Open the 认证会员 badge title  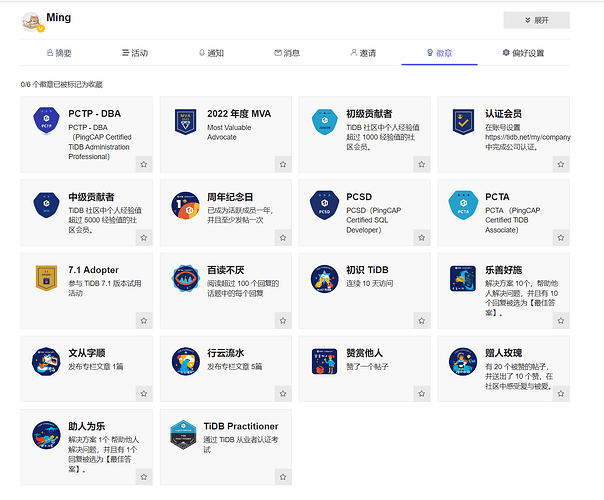(503, 114)
